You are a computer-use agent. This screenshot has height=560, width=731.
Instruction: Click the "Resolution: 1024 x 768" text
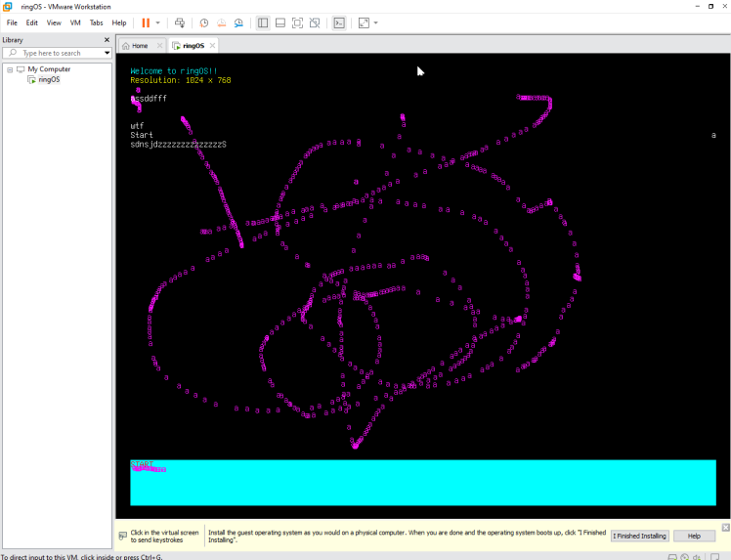pos(181,80)
